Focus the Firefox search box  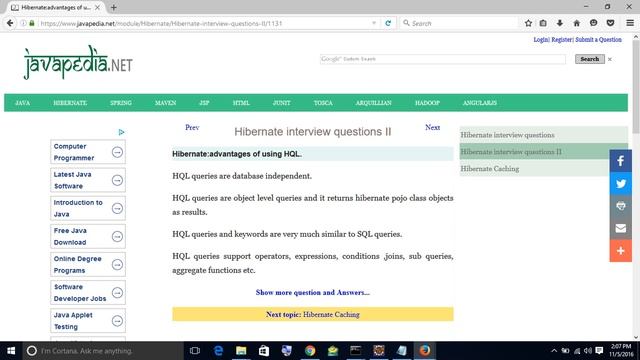click(x=459, y=23)
